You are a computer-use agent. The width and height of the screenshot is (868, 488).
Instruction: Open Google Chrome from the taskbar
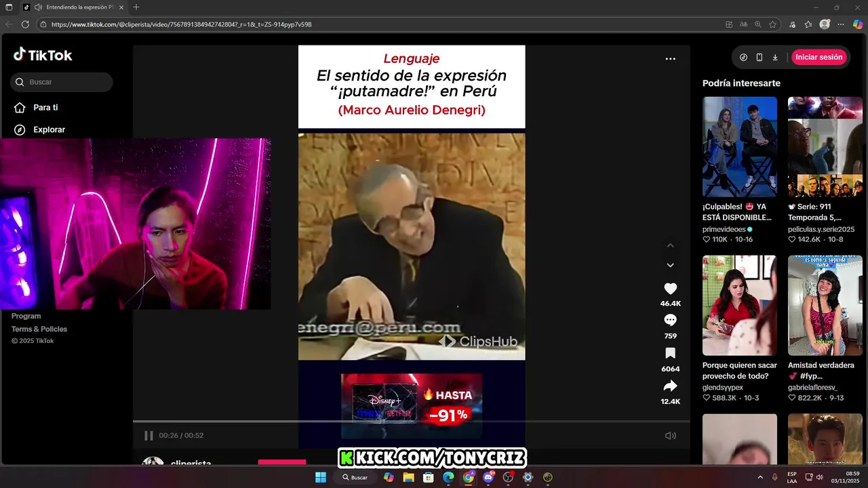point(469,477)
